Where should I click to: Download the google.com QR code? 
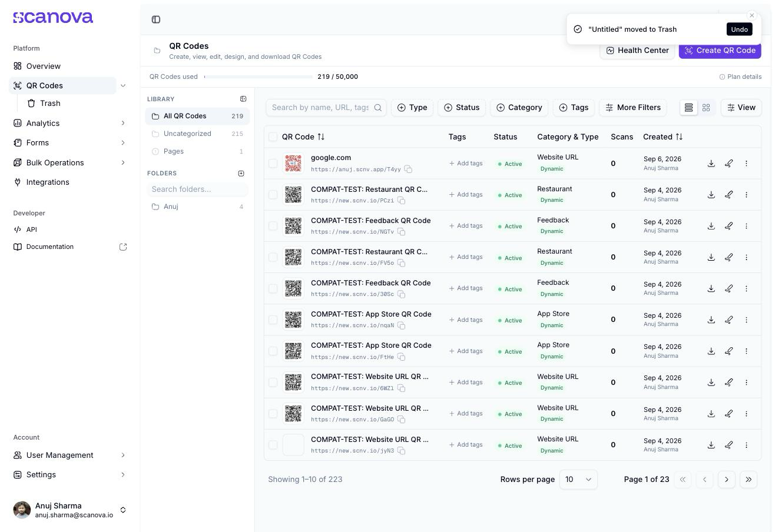[711, 163]
